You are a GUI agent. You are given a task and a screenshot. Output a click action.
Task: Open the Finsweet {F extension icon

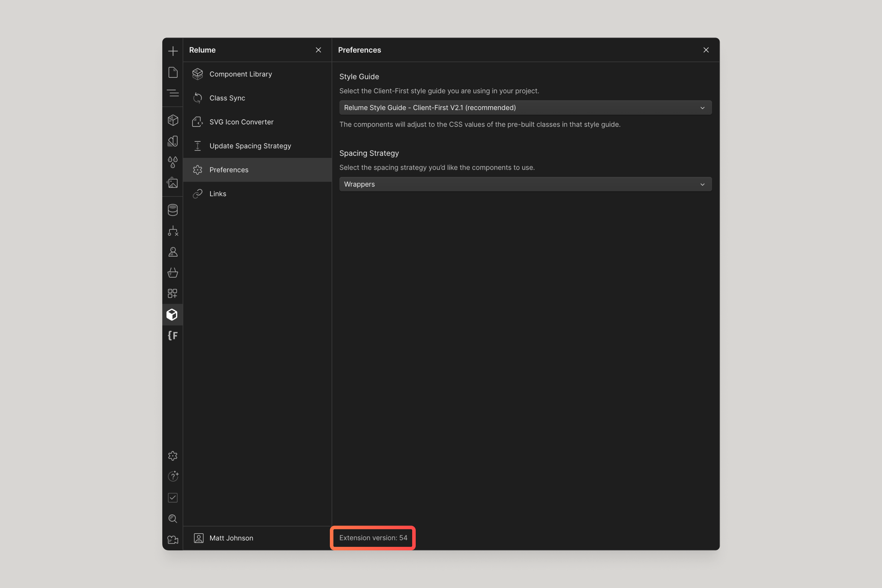(x=173, y=336)
